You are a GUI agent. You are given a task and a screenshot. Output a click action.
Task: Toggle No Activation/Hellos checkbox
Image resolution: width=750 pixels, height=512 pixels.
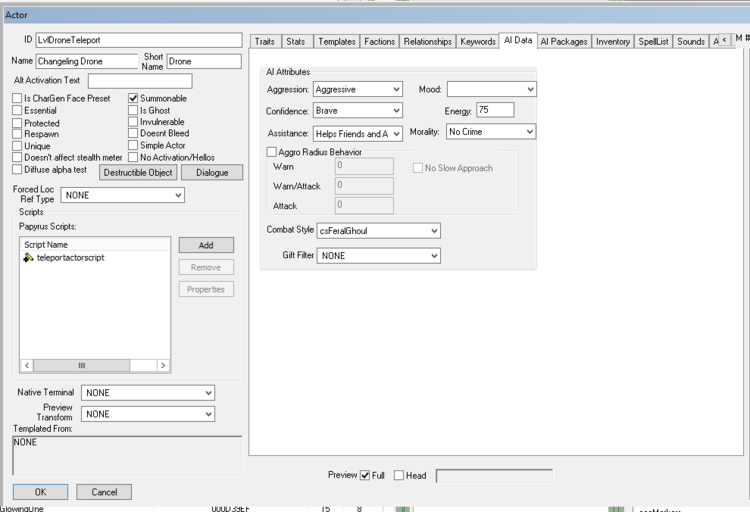click(133, 157)
